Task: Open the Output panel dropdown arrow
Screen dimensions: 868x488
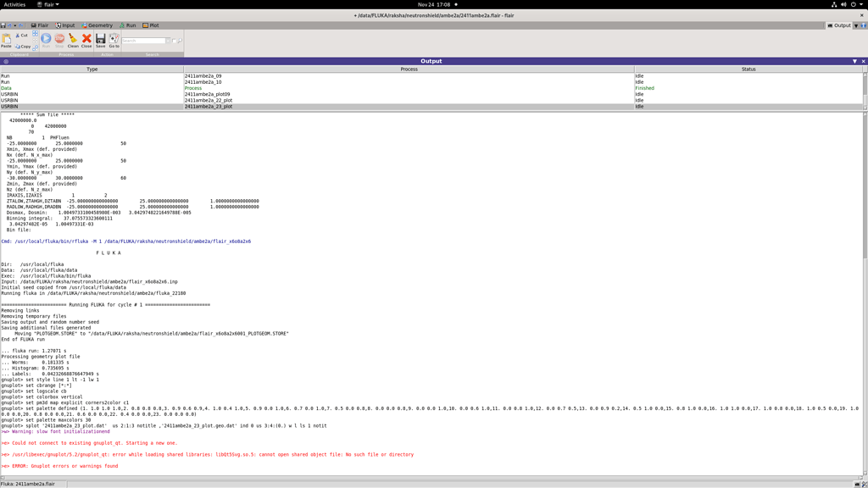Action: [x=855, y=60]
